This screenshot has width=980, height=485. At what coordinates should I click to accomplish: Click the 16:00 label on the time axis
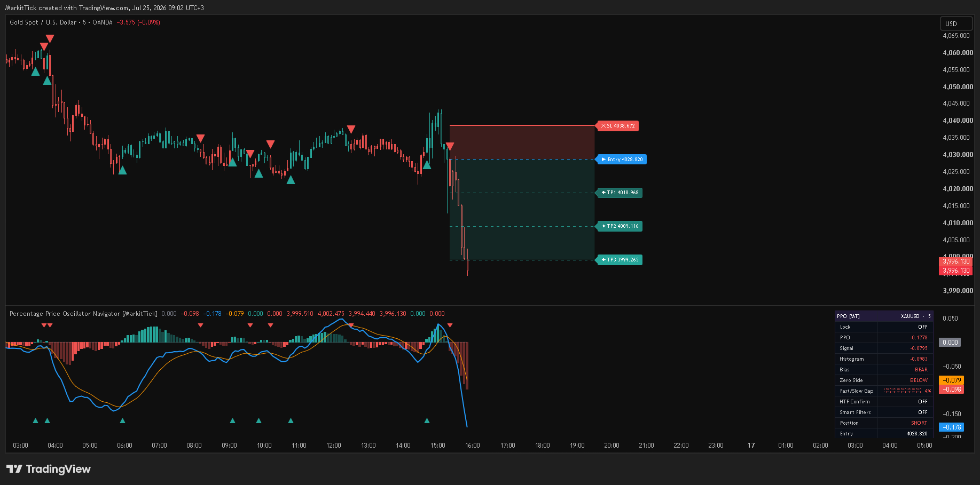[473, 446]
